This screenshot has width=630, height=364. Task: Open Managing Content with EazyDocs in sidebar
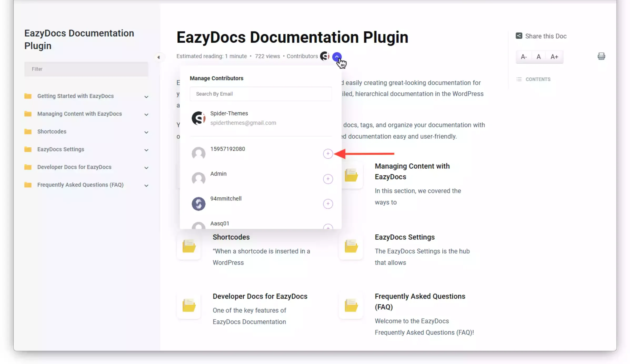[x=79, y=114]
